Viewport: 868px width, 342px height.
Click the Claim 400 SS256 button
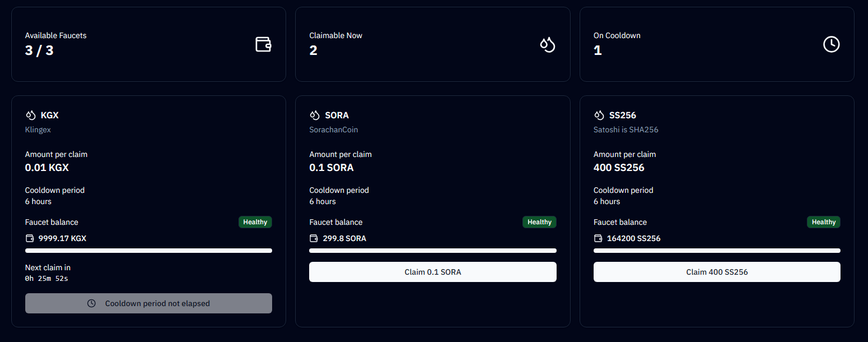click(x=717, y=272)
